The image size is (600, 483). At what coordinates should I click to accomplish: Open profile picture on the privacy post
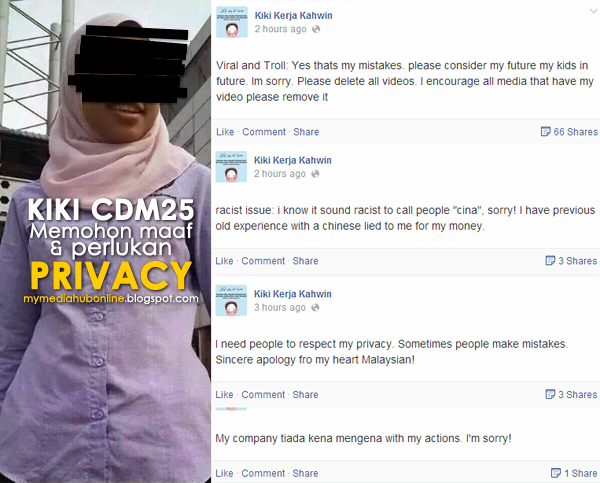pyautogui.click(x=231, y=300)
